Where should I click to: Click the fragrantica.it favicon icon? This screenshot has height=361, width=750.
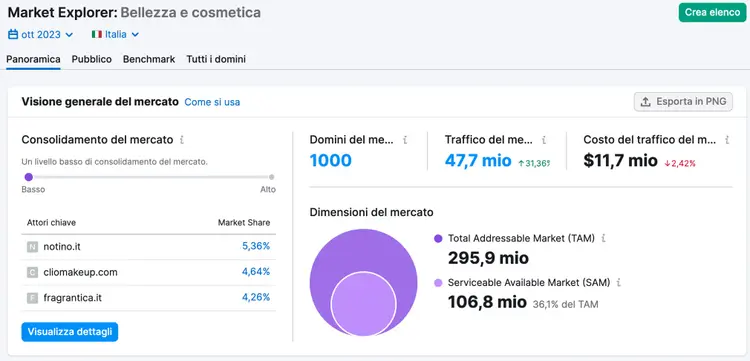32,298
